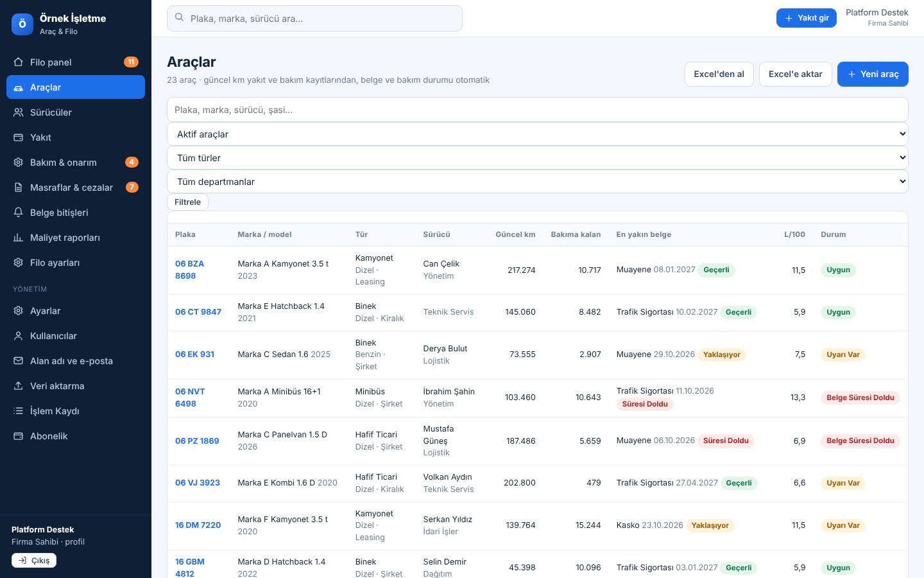This screenshot has height=578, width=924.
Task: Click the Sürücüler people icon
Action: coord(18,112)
